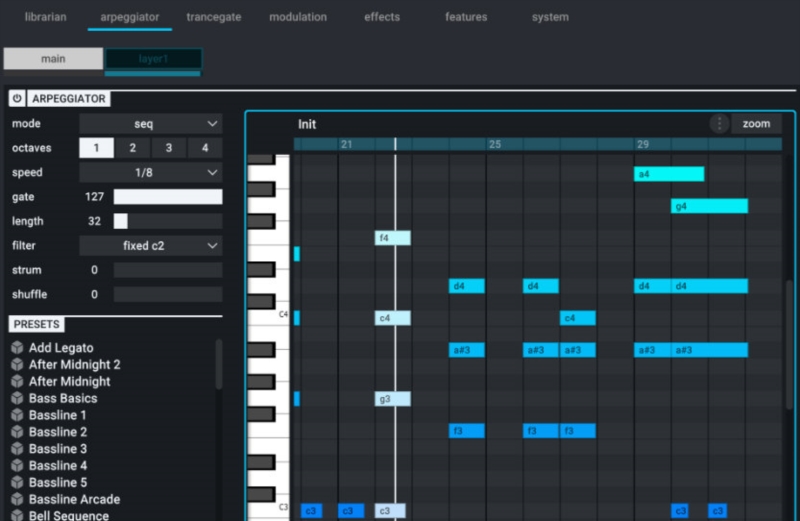
Task: Open the three-dot sequencer options menu
Action: [719, 123]
